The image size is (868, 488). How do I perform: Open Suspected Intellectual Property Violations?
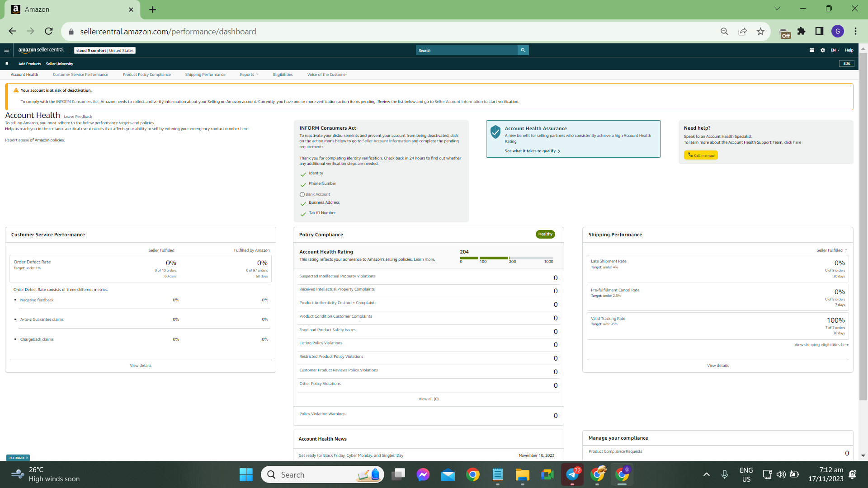click(337, 276)
